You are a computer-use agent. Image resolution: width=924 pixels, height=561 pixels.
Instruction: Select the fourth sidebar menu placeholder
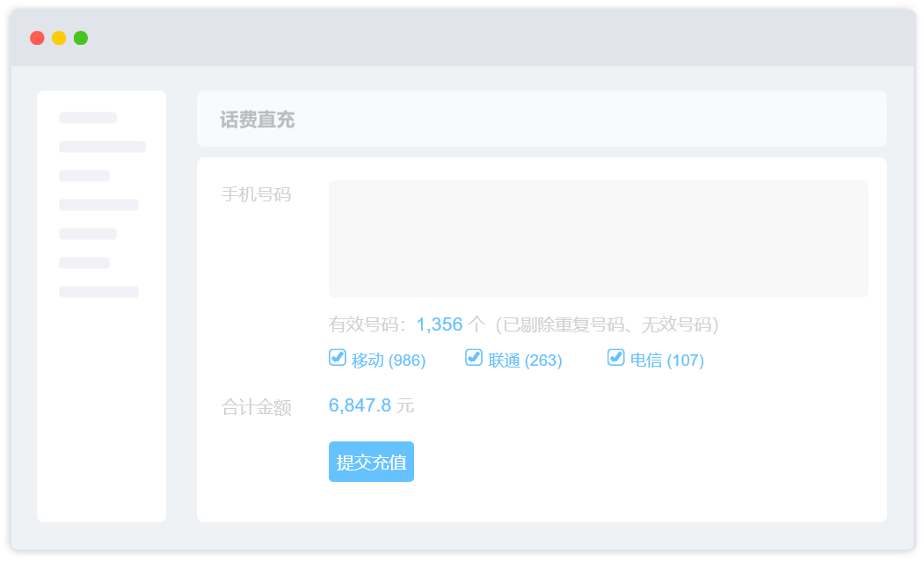tap(98, 205)
